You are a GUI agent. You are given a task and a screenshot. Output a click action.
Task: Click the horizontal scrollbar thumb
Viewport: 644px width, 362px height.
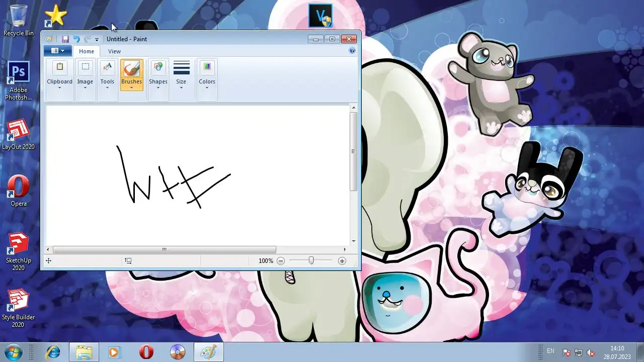coord(164,249)
